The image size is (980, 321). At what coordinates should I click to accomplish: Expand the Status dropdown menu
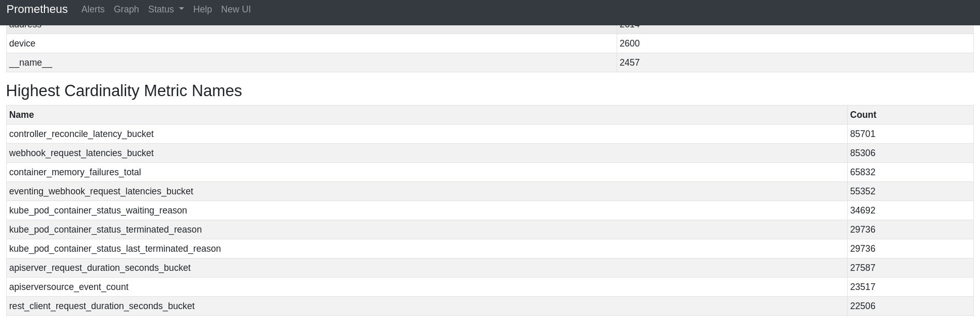coord(166,9)
